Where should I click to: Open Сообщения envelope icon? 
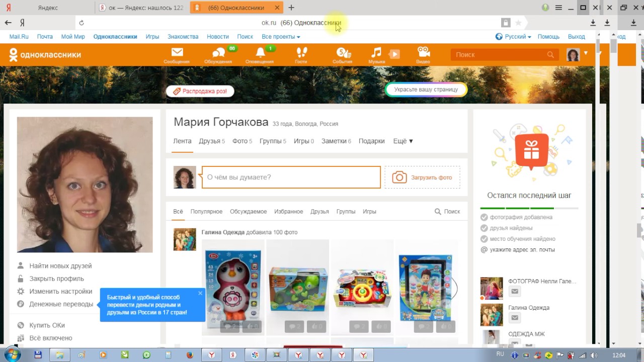(x=177, y=52)
